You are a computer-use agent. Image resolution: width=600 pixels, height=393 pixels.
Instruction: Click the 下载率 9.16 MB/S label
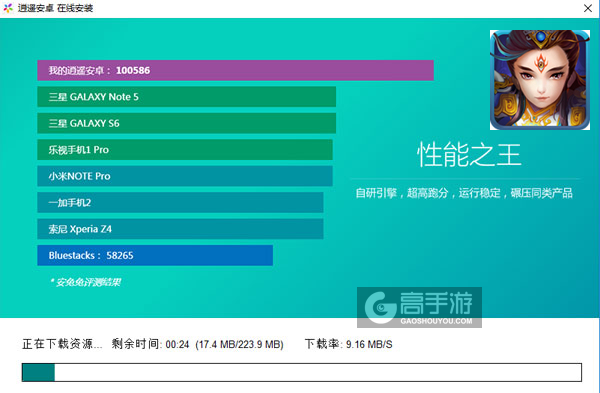pyautogui.click(x=348, y=344)
